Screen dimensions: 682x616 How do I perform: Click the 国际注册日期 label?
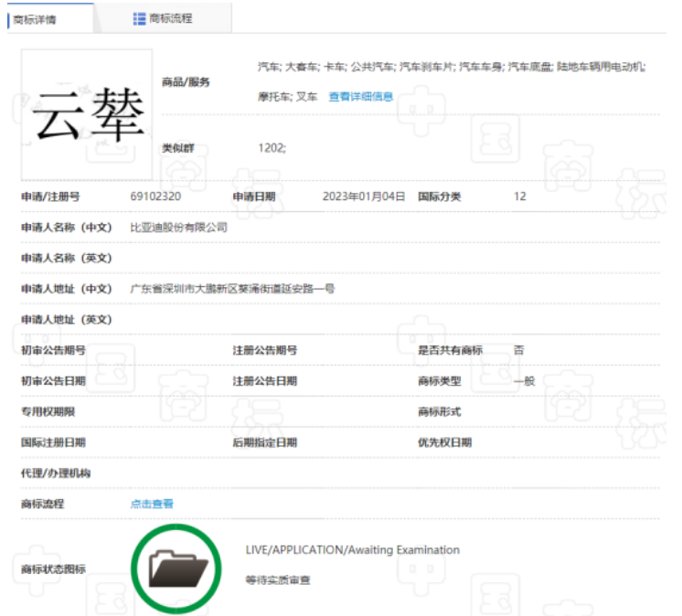point(53,442)
